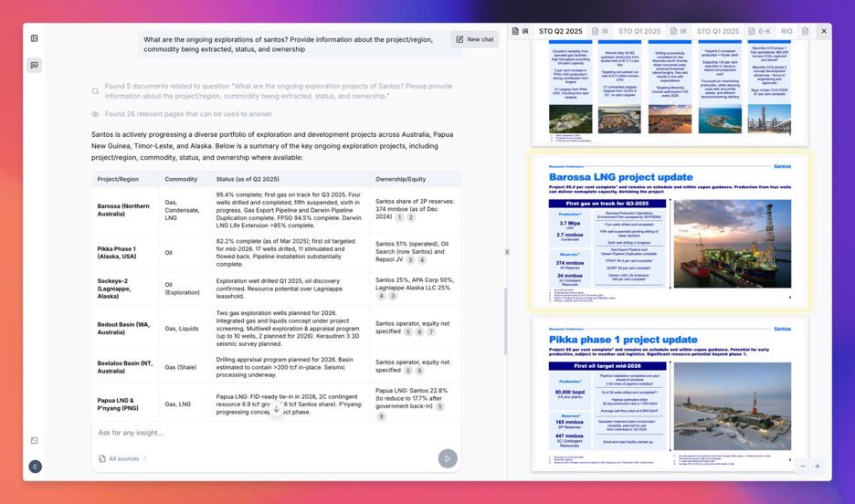
Task: Open citation 5 in the Beetaloo Basin row
Action: click(408, 370)
